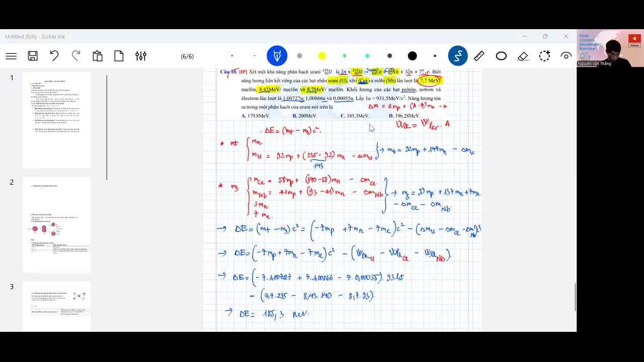Activate the stroke smoothing S tool
Screen dimensions: 644x362
458,56
